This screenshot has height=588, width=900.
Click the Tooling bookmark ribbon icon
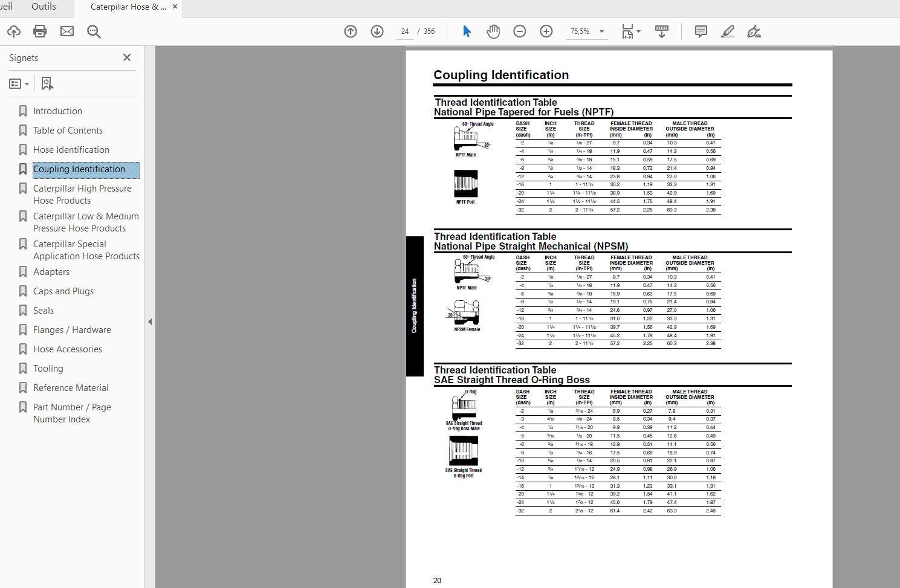point(23,369)
